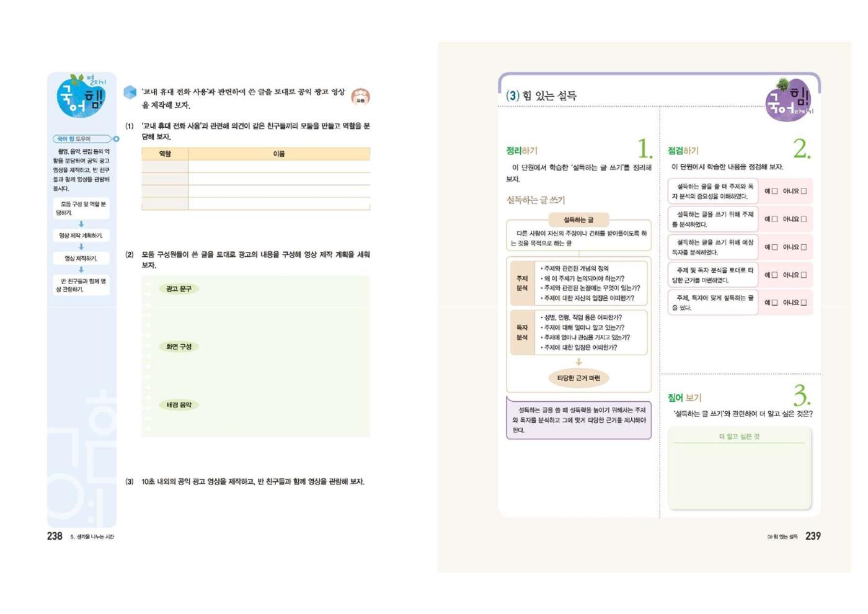
Task: Click the 영상 제작 계획하기 step box
Action: pyautogui.click(x=81, y=236)
